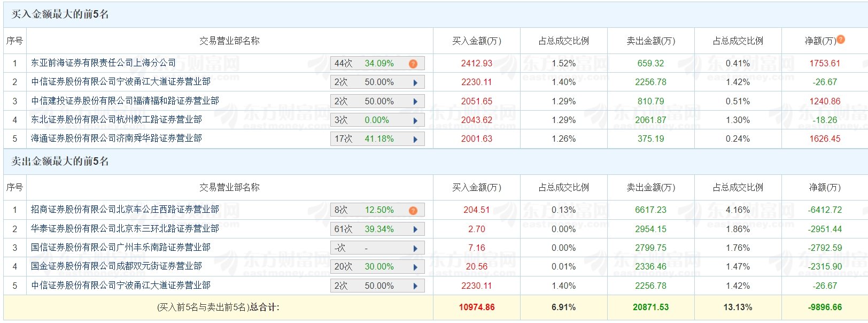Image resolution: width=868 pixels, height=323 pixels.
Task: Open 中信证券宁波甬江大道证券营业部 link in sell list
Action: 121,285
